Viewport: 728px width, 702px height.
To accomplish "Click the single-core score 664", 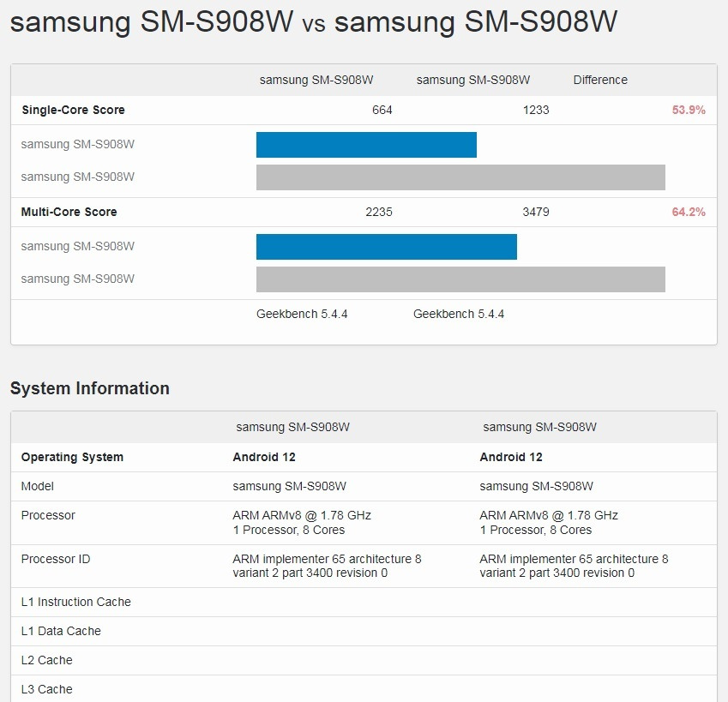I will tap(382, 110).
